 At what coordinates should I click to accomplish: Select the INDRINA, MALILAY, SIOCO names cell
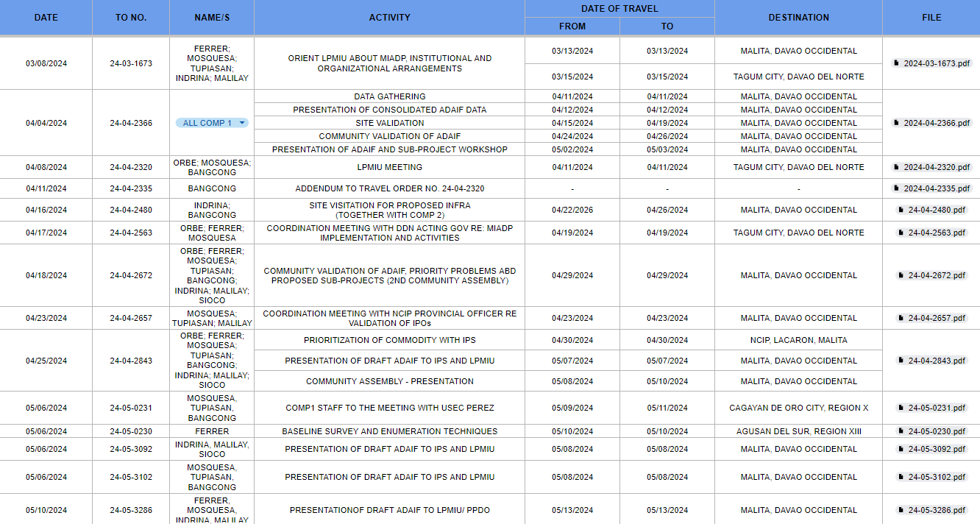212,449
